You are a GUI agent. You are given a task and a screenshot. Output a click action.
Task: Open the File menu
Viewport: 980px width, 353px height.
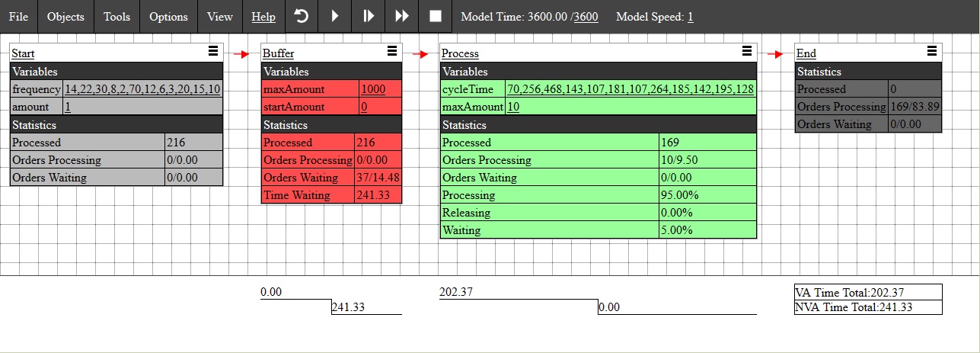(x=18, y=17)
